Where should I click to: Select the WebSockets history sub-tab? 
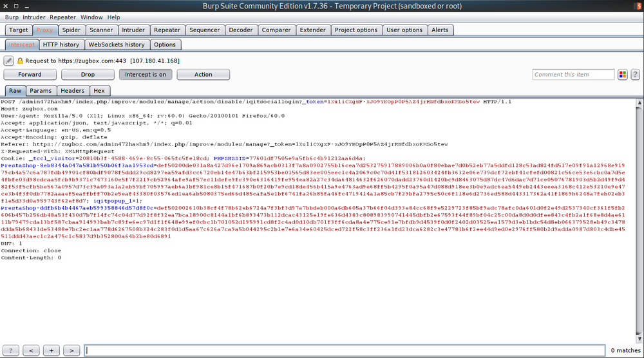pos(117,45)
